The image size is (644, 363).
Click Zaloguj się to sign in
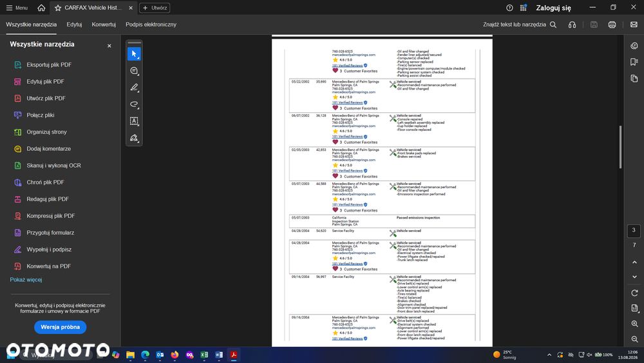[553, 8]
